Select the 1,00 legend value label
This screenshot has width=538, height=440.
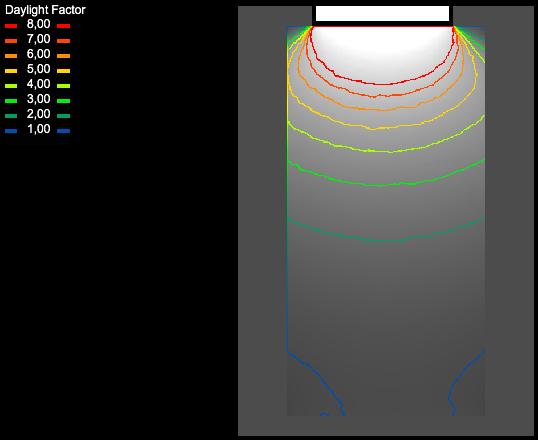tap(38, 129)
